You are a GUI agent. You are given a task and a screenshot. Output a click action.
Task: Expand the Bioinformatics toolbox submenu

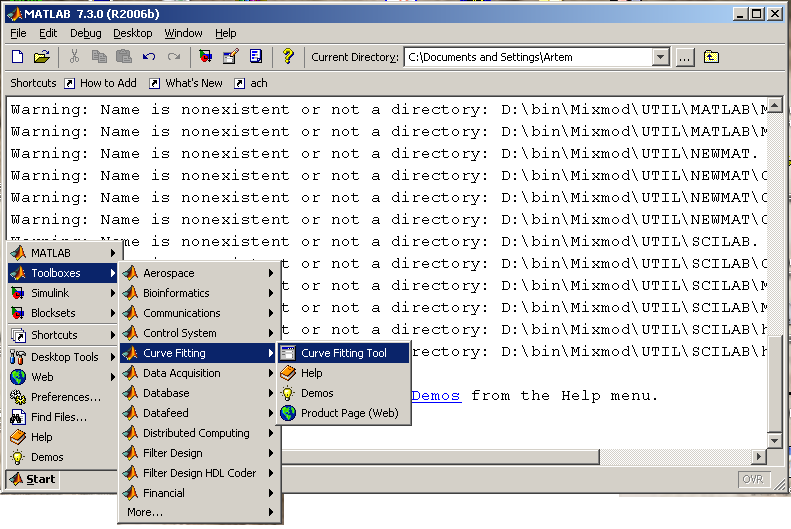[x=199, y=293]
